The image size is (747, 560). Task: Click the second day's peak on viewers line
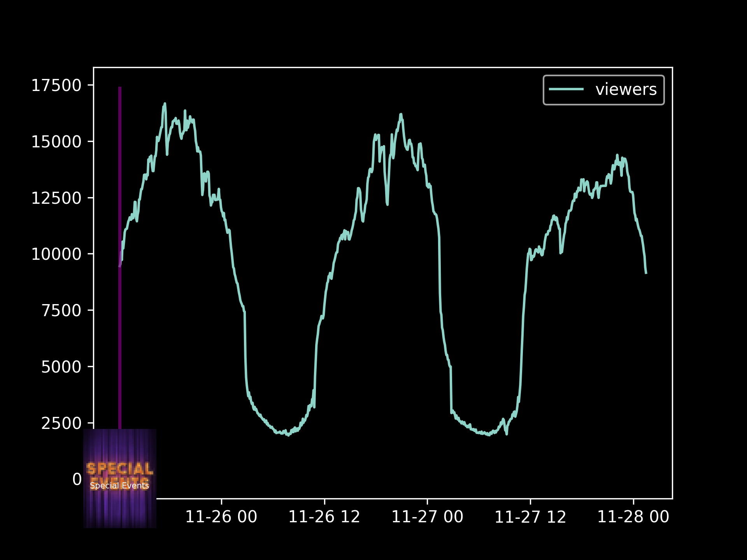tap(401, 114)
